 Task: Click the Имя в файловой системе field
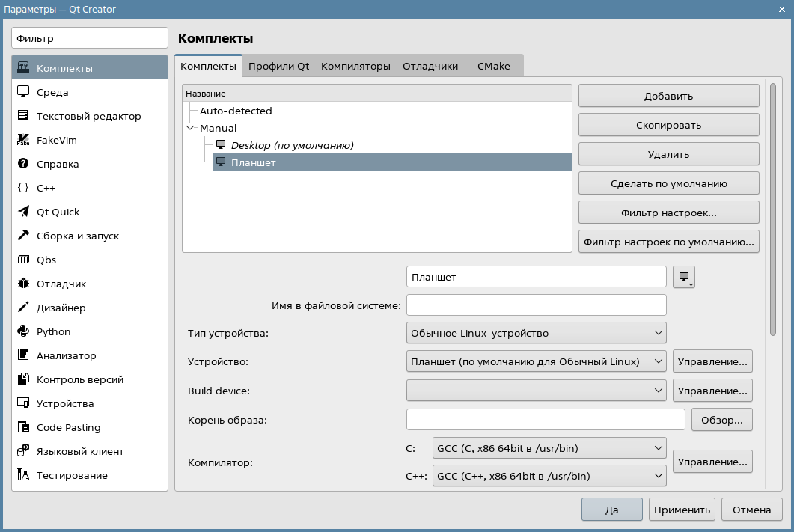coord(536,305)
